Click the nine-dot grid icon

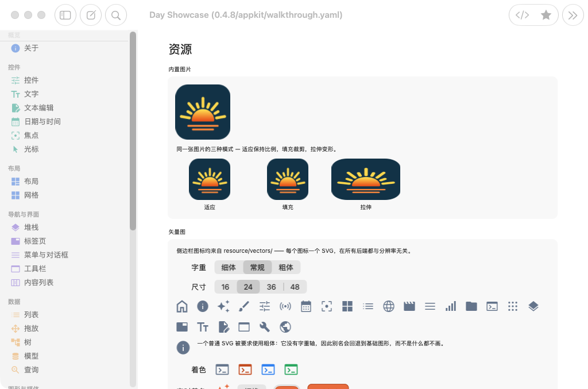(x=513, y=306)
